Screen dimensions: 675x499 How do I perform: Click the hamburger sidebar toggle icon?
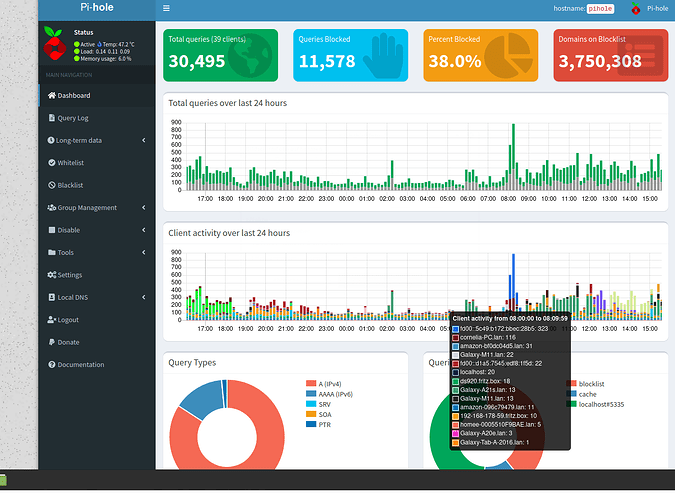166,9
